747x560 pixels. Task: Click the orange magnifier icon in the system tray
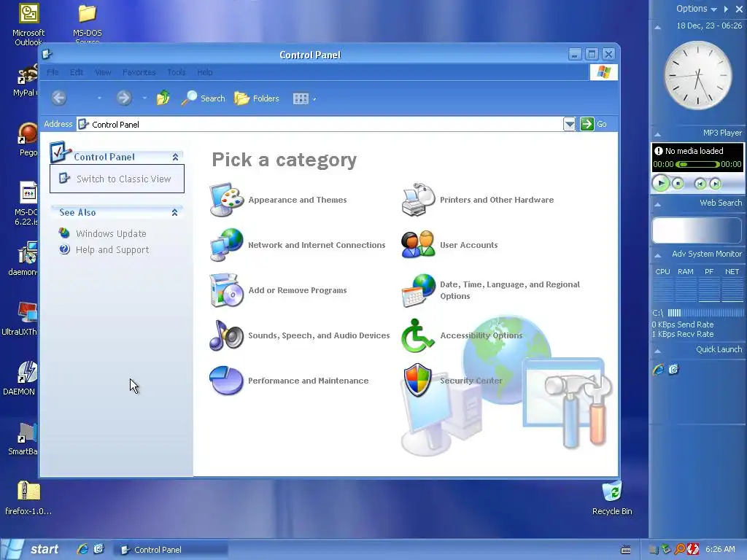click(x=680, y=550)
